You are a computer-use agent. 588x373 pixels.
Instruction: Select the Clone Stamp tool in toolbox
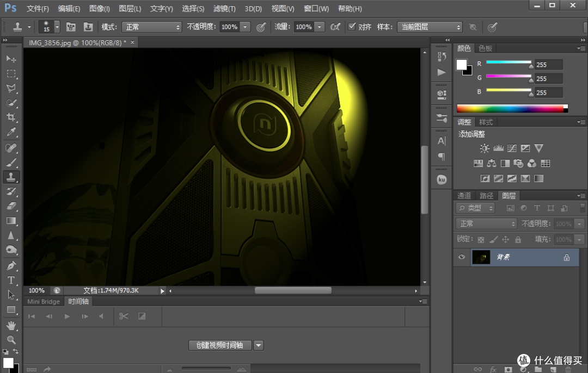pos(11,177)
